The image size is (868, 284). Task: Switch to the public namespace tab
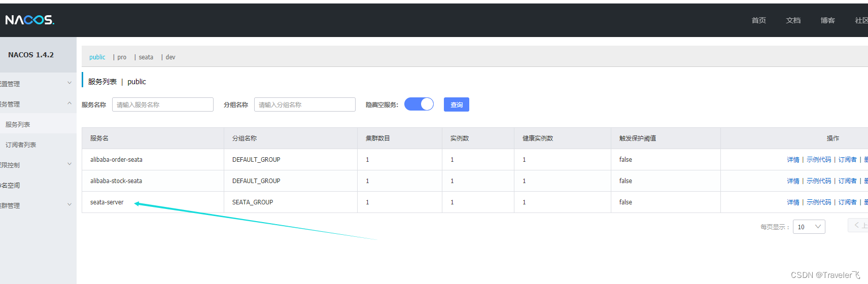97,57
